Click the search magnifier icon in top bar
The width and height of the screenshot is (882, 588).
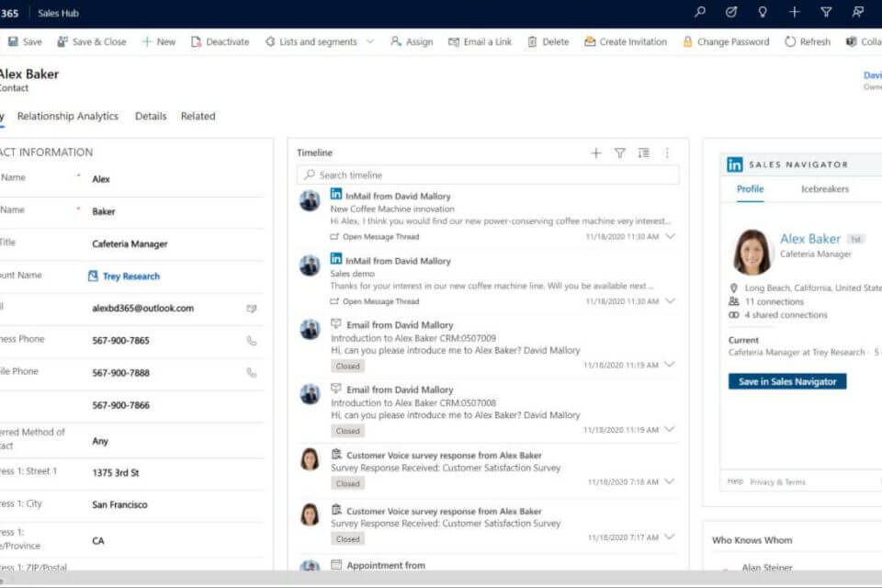tap(700, 12)
